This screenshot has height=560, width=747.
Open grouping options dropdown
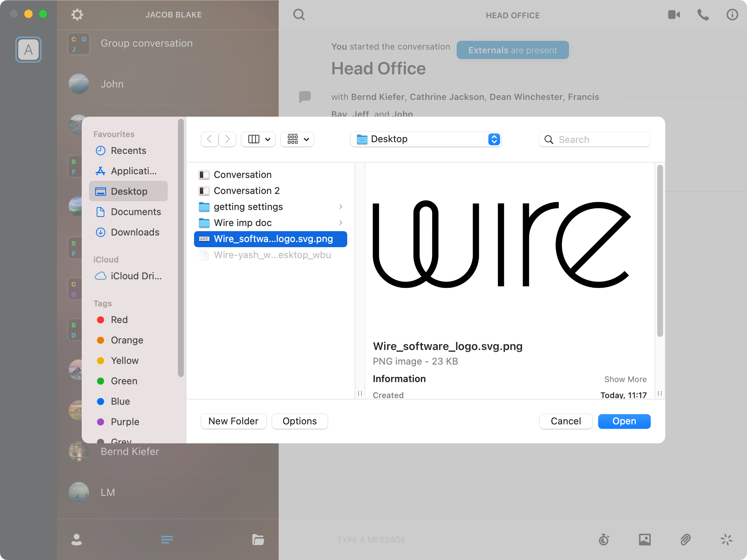(x=297, y=139)
